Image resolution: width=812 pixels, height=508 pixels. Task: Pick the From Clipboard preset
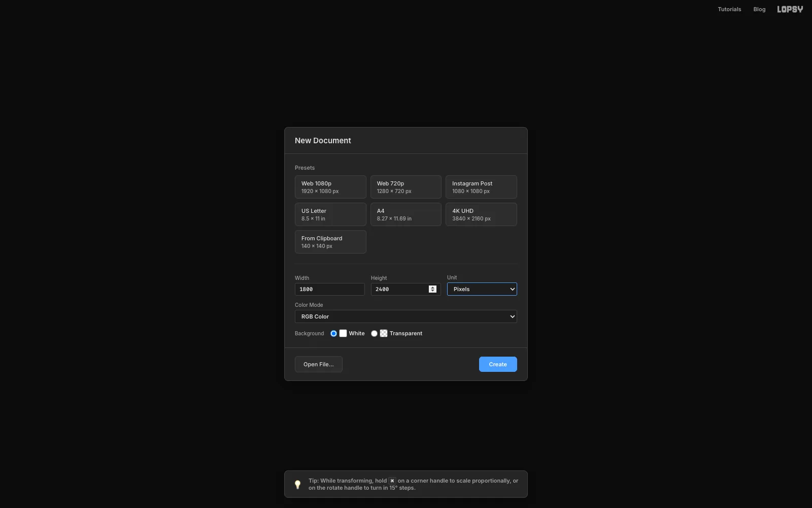coord(330,242)
